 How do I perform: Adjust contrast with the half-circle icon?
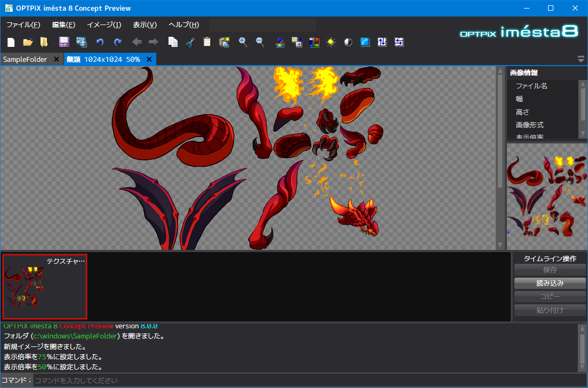pyautogui.click(x=348, y=42)
